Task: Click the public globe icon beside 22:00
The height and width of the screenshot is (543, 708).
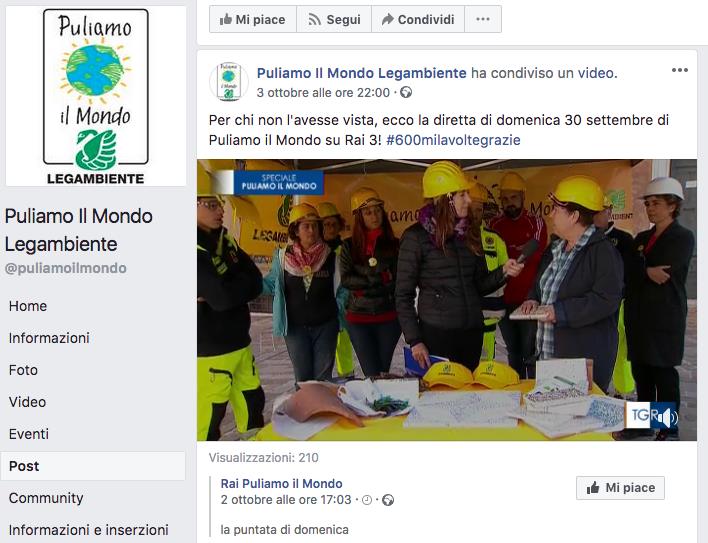Action: (406, 93)
